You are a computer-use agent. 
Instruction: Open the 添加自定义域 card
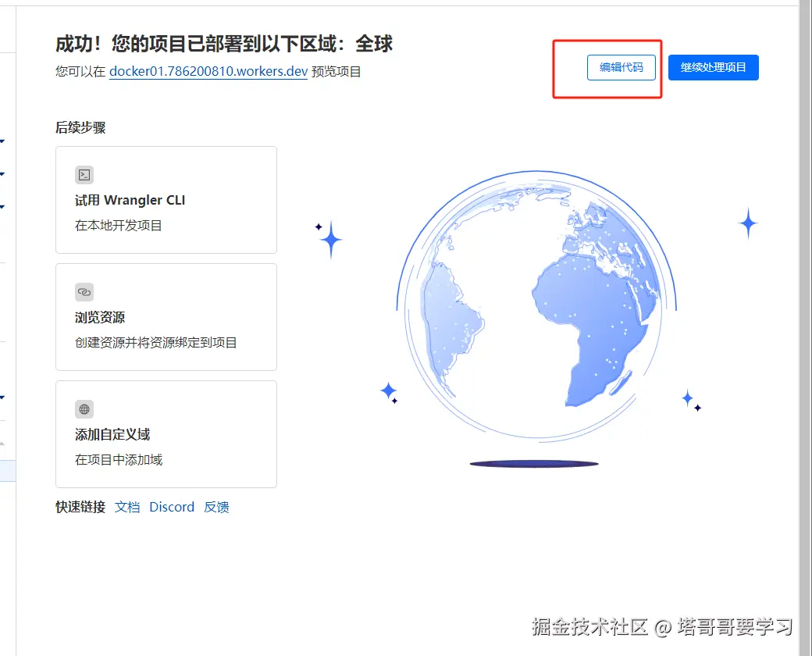tap(166, 434)
